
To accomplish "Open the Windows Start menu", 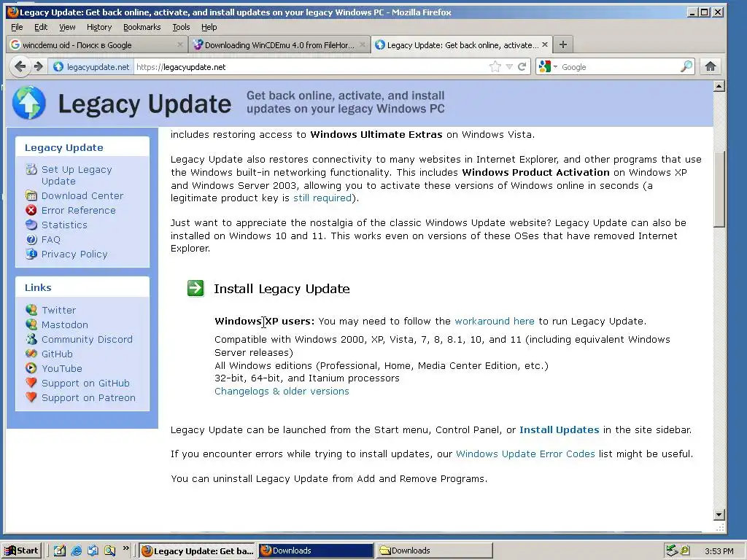I will [x=22, y=551].
